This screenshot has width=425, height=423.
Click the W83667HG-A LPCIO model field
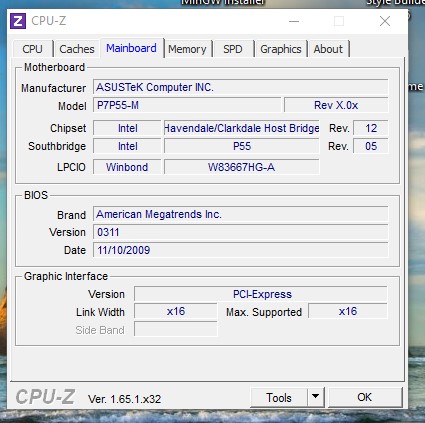[x=242, y=167]
